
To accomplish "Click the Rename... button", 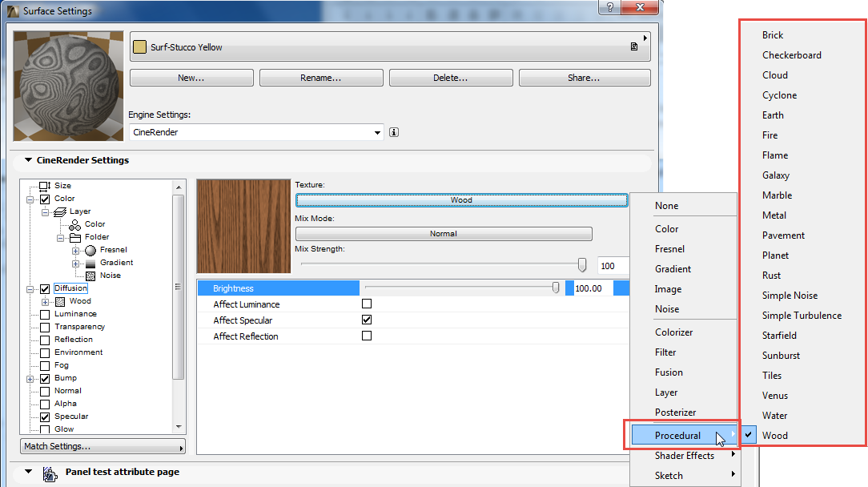I will click(x=321, y=78).
